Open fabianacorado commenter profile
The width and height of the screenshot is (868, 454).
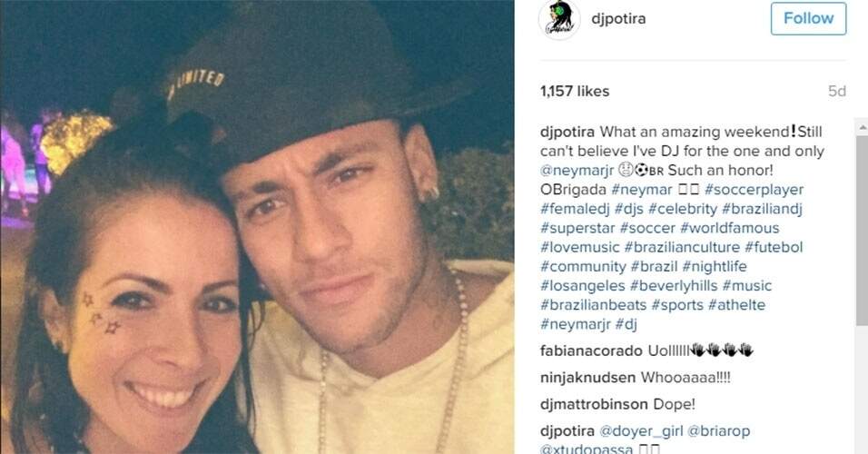click(591, 350)
